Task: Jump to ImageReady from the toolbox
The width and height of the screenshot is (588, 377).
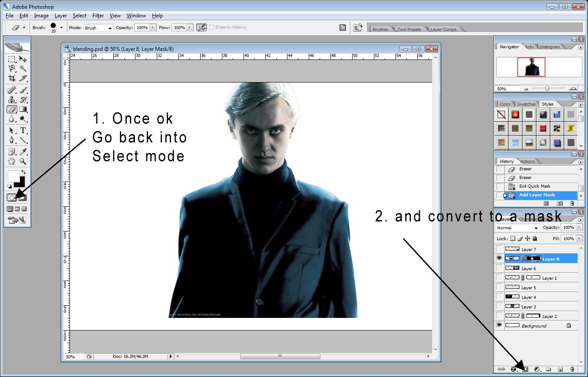Action: click(17, 220)
